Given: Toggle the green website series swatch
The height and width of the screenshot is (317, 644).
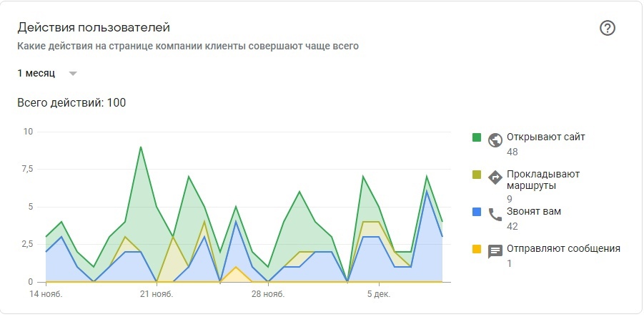Looking at the screenshot, I should pos(476,137).
